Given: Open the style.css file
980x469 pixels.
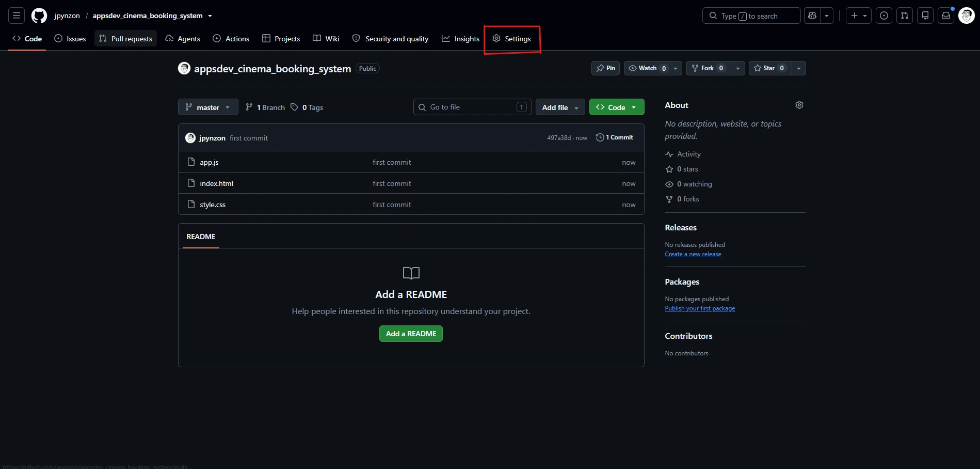Looking at the screenshot, I should tap(213, 205).
